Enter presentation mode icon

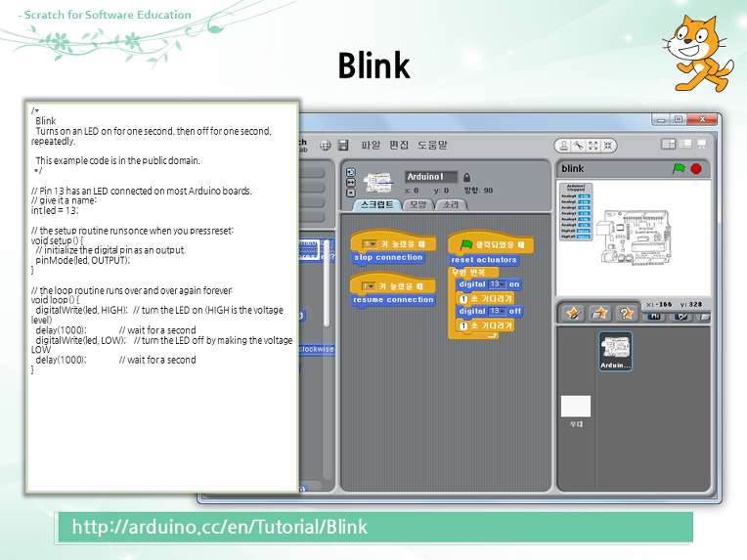(702, 144)
